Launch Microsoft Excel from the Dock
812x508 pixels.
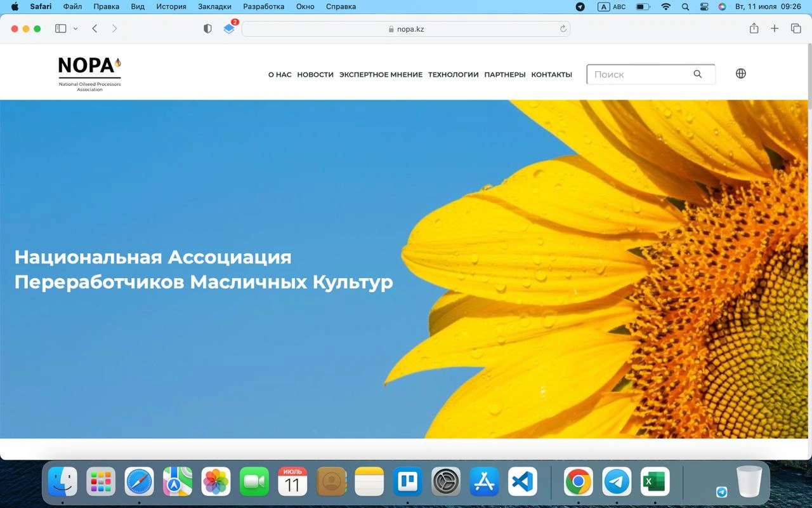point(655,481)
